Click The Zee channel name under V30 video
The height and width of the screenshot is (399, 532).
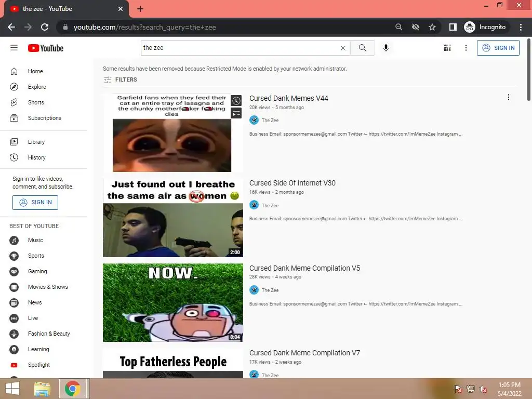pos(270,206)
